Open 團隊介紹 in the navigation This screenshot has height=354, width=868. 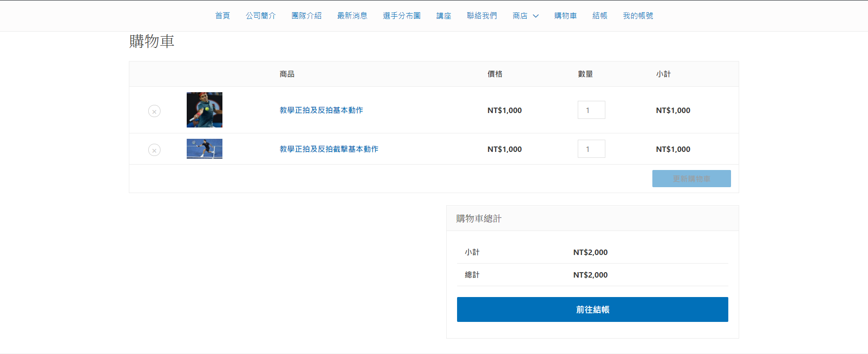tap(307, 16)
